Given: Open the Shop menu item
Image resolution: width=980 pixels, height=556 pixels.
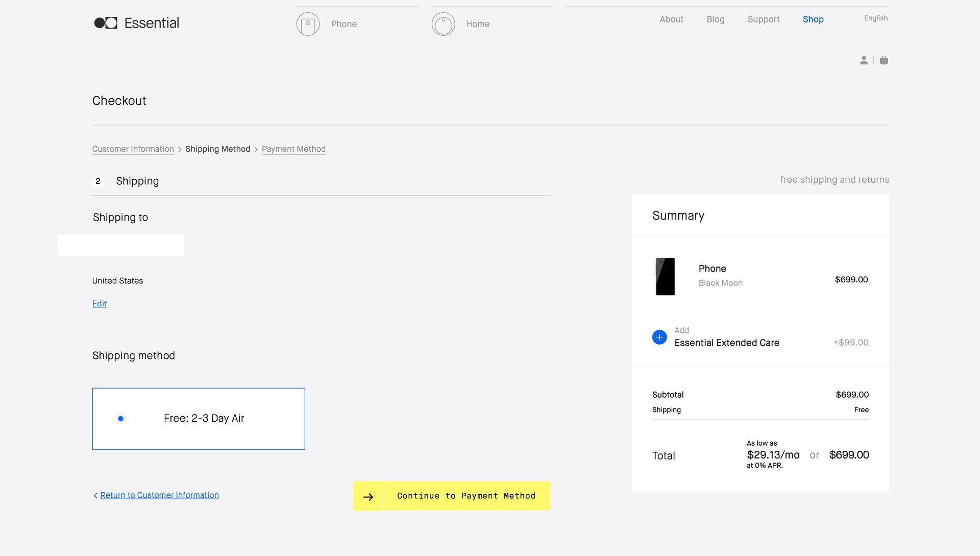Looking at the screenshot, I should click(x=813, y=19).
